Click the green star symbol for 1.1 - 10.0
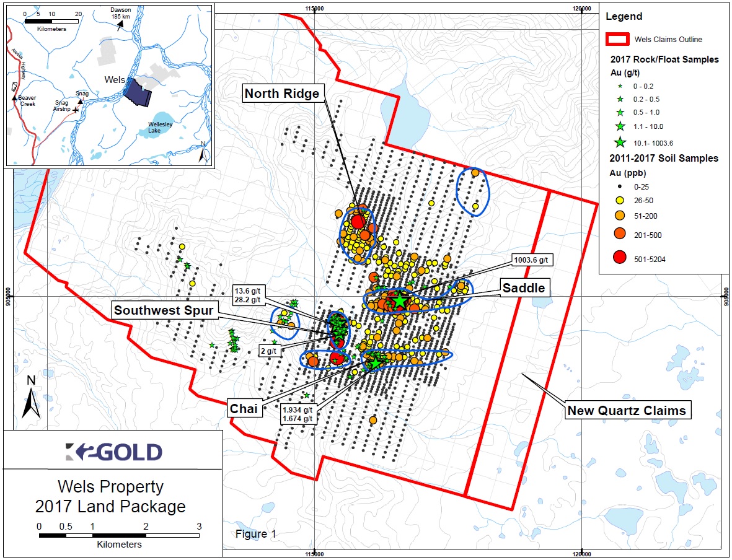The height and width of the screenshot is (560, 732). click(620, 126)
